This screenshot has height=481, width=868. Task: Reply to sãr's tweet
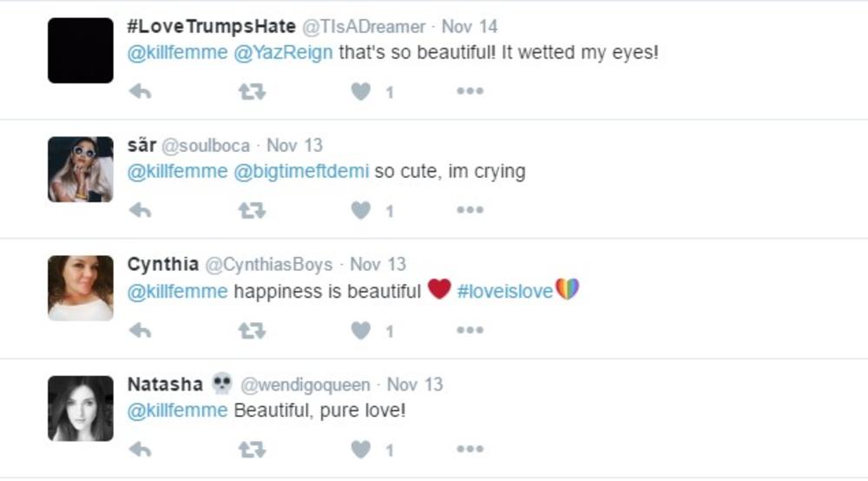(x=140, y=210)
